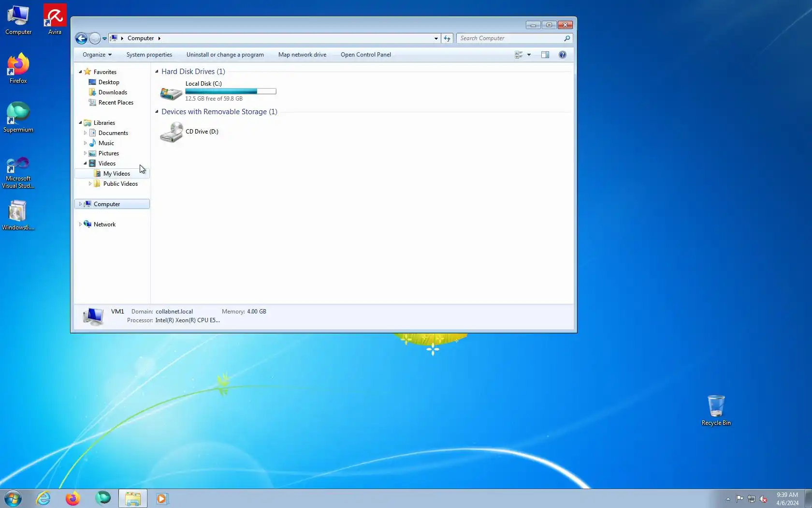Select Recent Places under Favorites
812x508 pixels.
coord(116,103)
